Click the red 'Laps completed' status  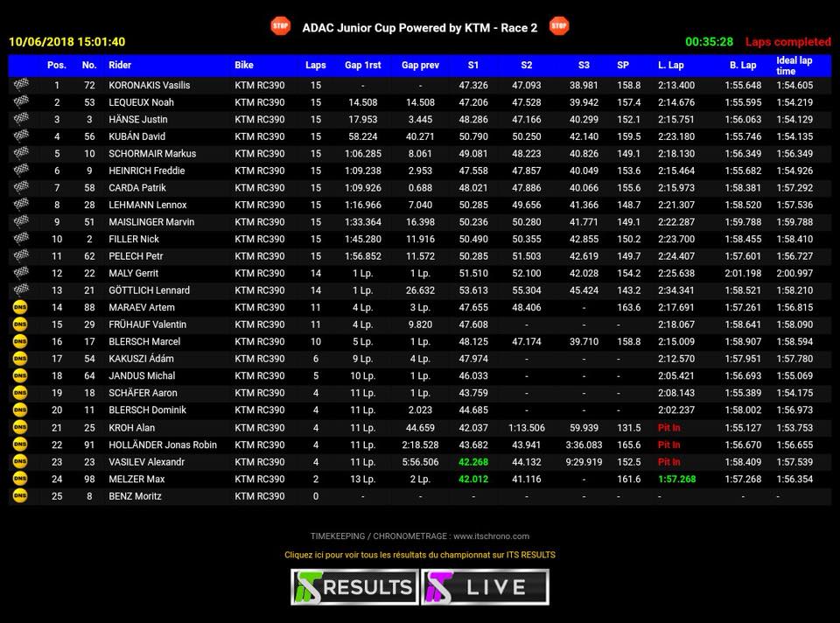[x=788, y=42]
